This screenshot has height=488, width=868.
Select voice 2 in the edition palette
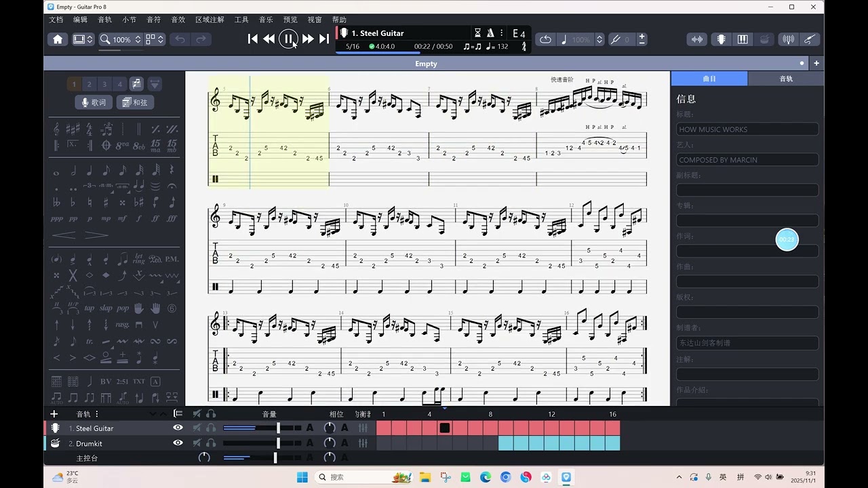[x=90, y=84]
